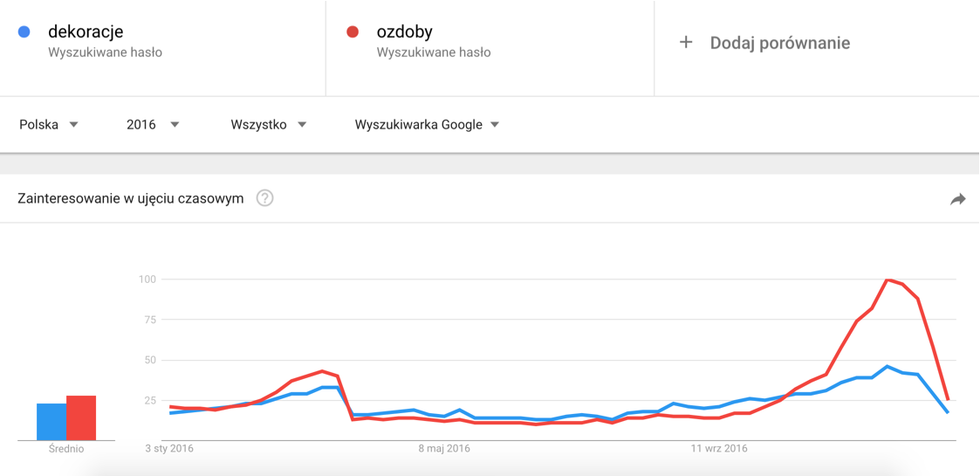
Task: Expand the 2016 time range dropdown
Action: tap(153, 124)
